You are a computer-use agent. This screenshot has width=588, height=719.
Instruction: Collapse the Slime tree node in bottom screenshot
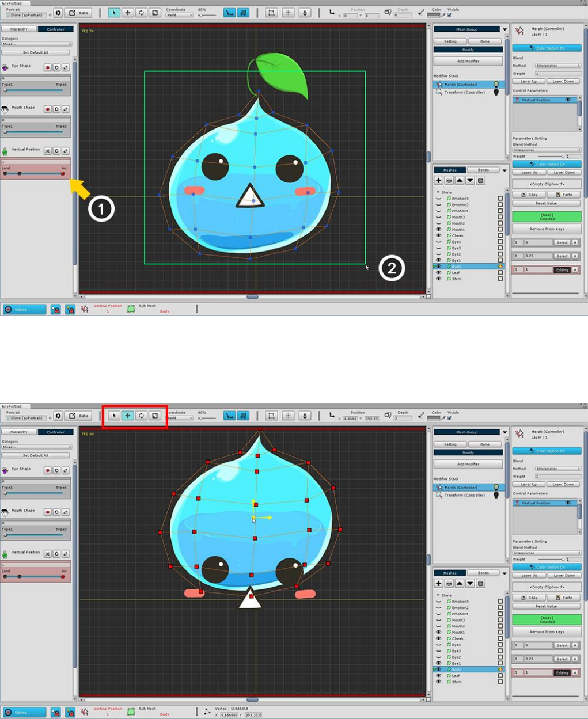pyautogui.click(x=438, y=595)
